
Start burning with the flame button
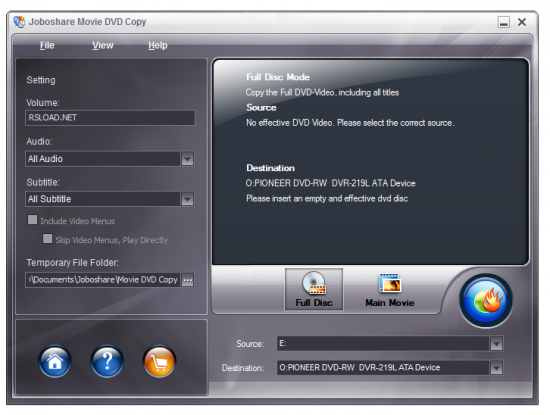pyautogui.click(x=486, y=301)
